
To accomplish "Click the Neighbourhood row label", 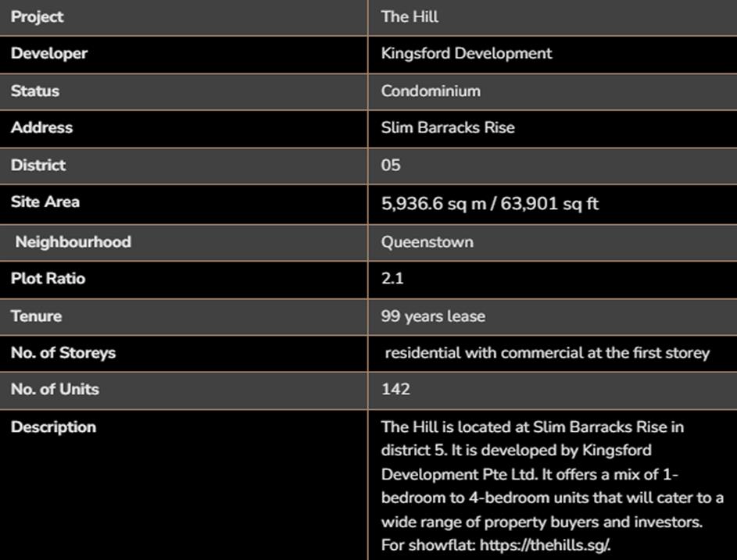I will [x=73, y=241].
